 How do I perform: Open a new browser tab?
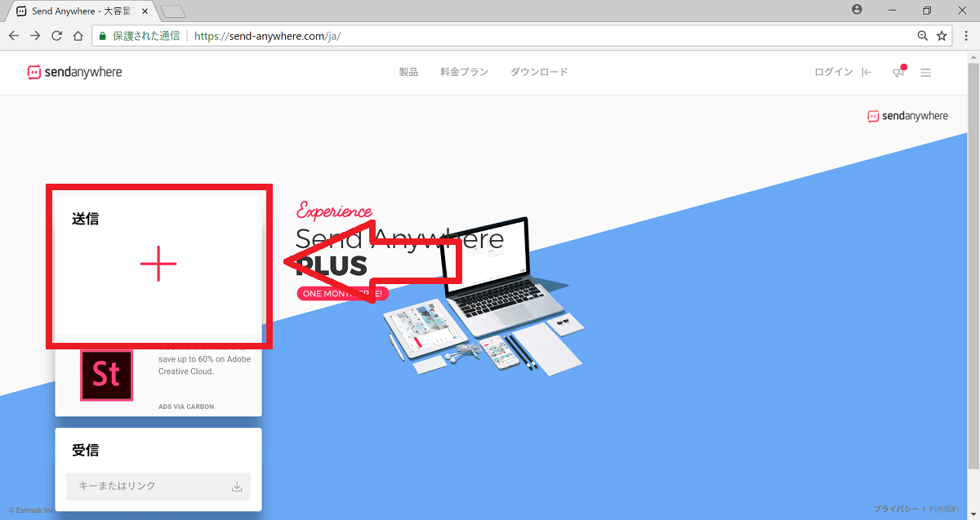pos(173,11)
